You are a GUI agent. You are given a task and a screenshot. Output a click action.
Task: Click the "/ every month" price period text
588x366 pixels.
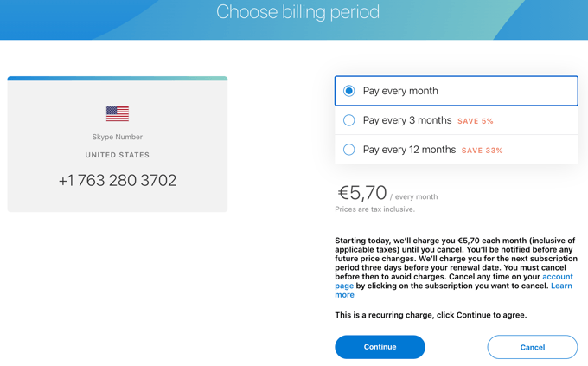[414, 197]
